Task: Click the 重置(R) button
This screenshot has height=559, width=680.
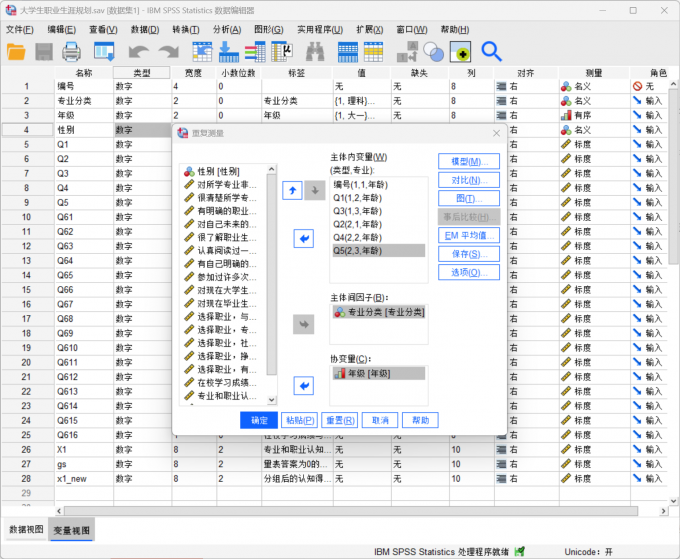Action: 340,420
